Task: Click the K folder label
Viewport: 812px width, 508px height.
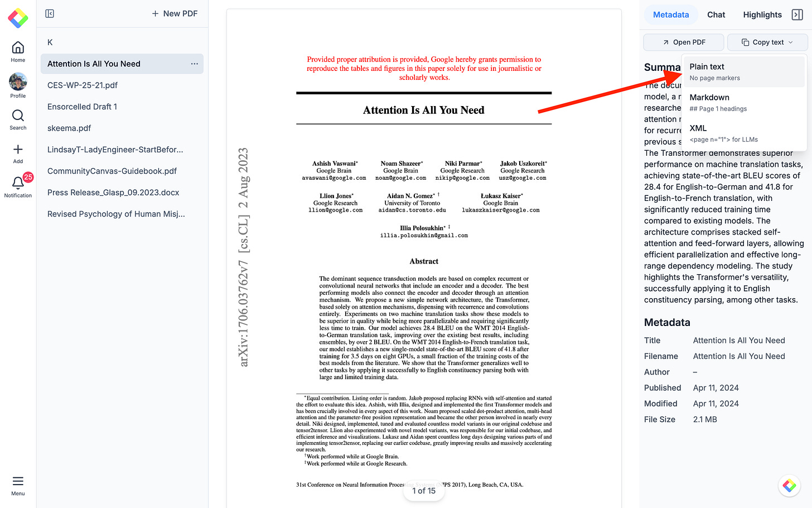Action: point(50,42)
